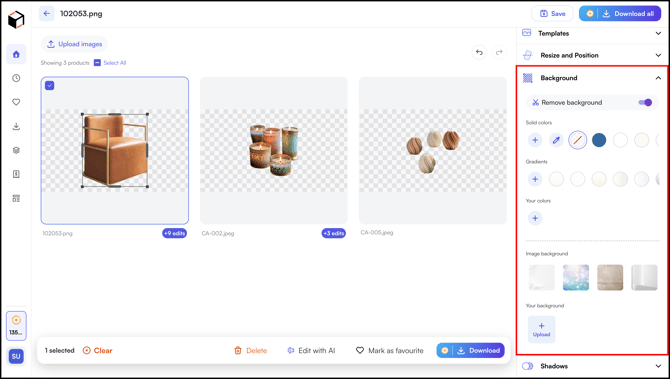
Task: Open favourites heart icon in sidebar
Action: click(x=16, y=102)
